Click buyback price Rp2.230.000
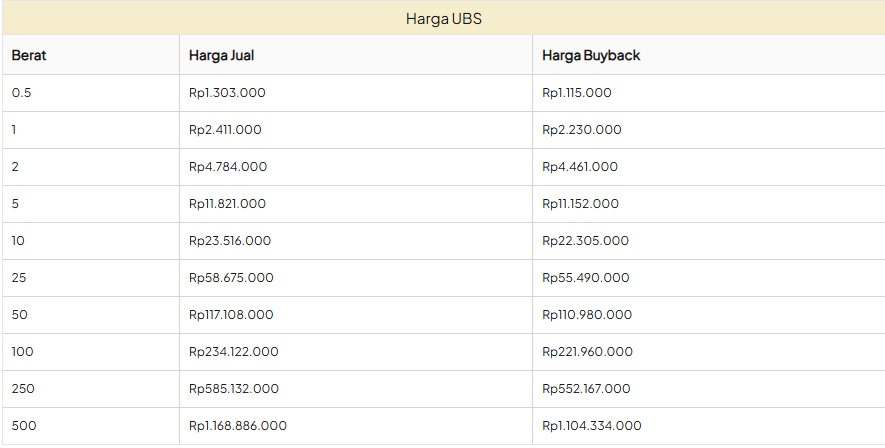 click(581, 129)
